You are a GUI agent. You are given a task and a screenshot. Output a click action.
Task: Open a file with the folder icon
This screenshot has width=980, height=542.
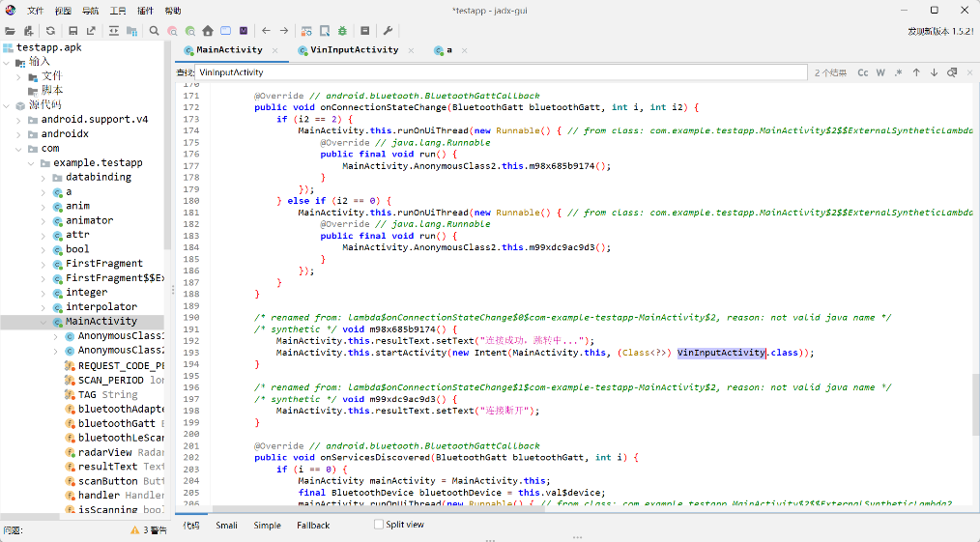point(10,31)
